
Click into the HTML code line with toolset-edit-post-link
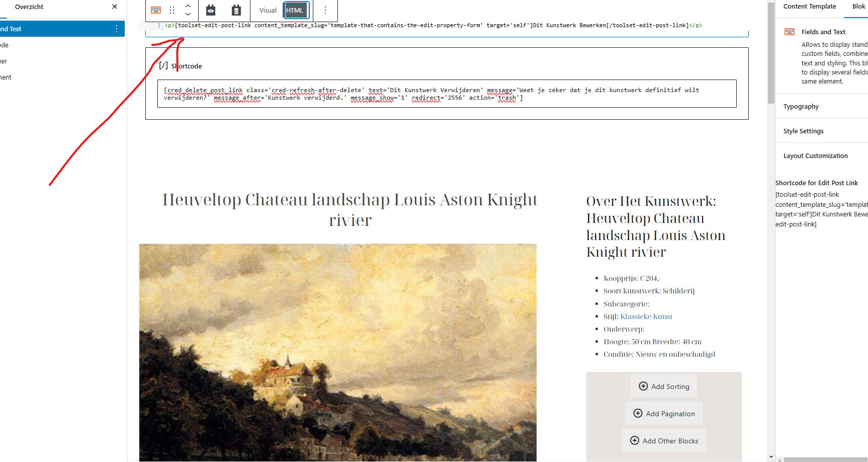pyautogui.click(x=433, y=25)
